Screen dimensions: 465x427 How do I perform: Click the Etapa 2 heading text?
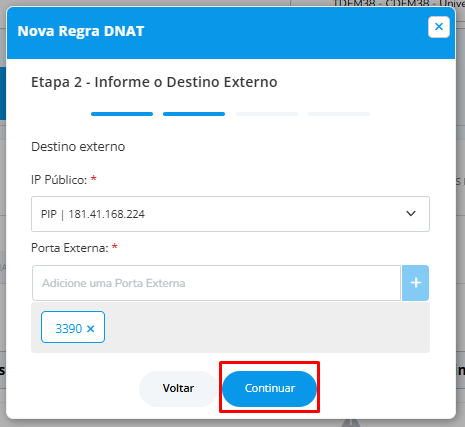tap(154, 82)
